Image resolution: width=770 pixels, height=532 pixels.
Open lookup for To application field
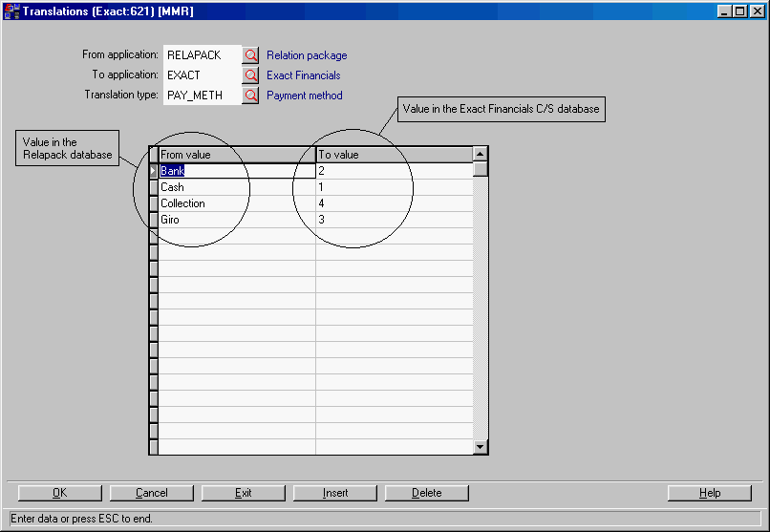point(250,75)
